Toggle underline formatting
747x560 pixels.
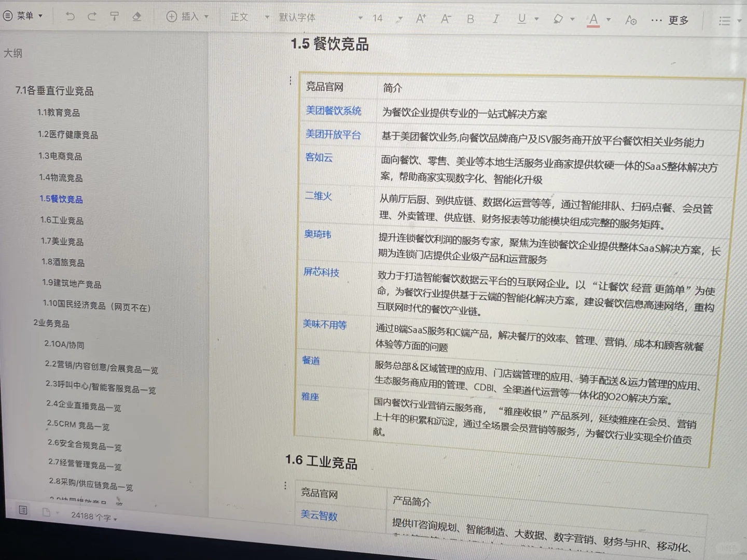click(521, 19)
